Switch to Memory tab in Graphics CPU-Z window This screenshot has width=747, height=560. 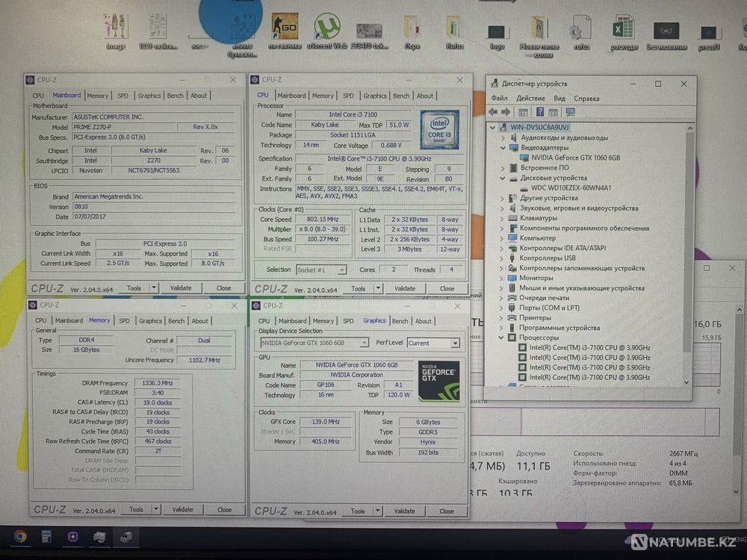pyautogui.click(x=323, y=321)
